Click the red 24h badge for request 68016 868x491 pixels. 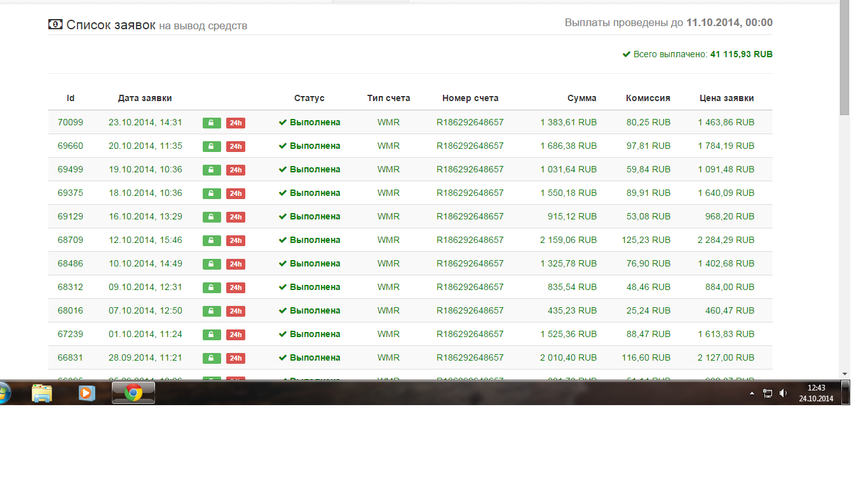pyautogui.click(x=236, y=311)
